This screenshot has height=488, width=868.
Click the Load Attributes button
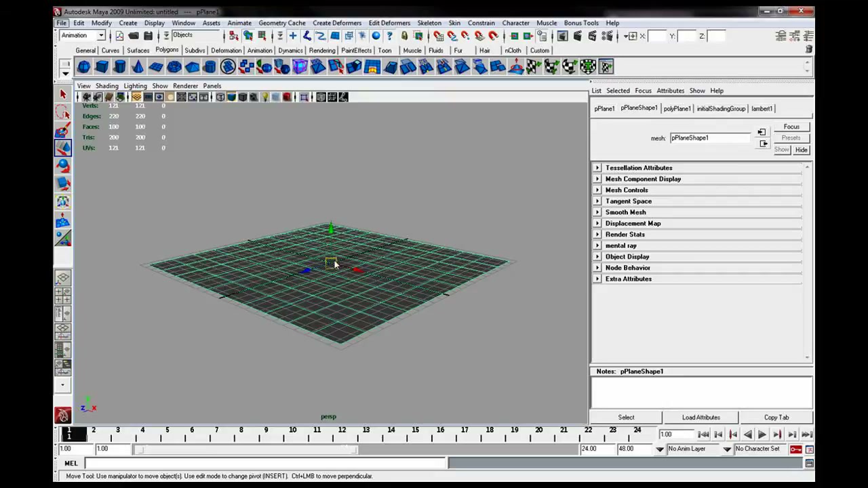pos(701,418)
